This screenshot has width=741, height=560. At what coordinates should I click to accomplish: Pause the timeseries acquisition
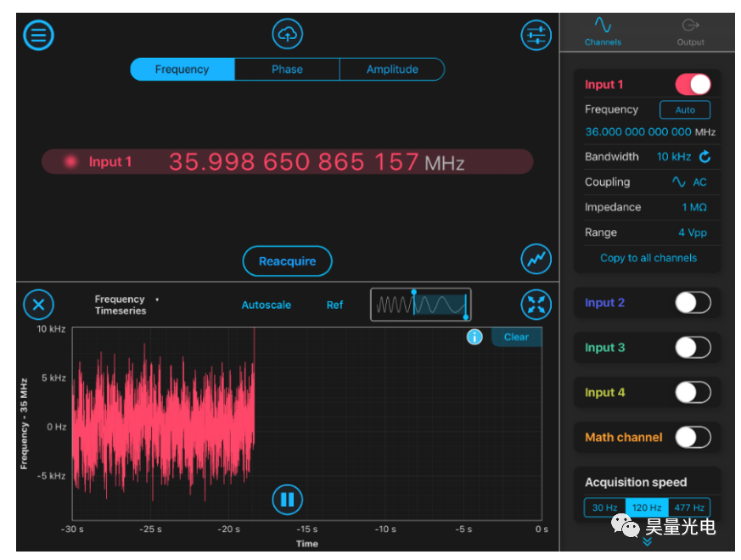point(288,500)
